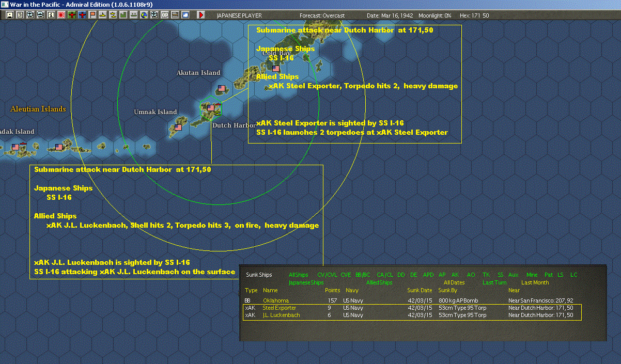This screenshot has width=621, height=364.
Task: Select the US flag base on Akutan Island
Action: [x=222, y=88]
